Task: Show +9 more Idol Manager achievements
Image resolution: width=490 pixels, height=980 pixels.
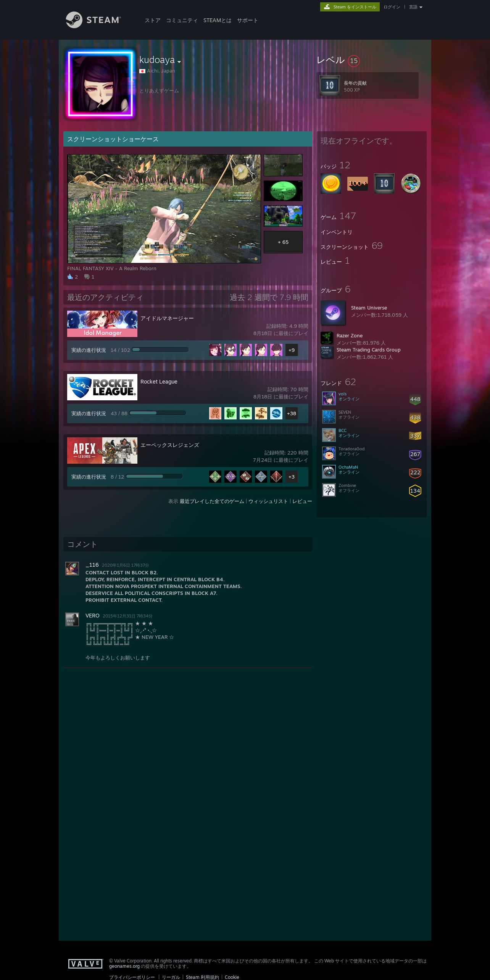Action: [292, 350]
